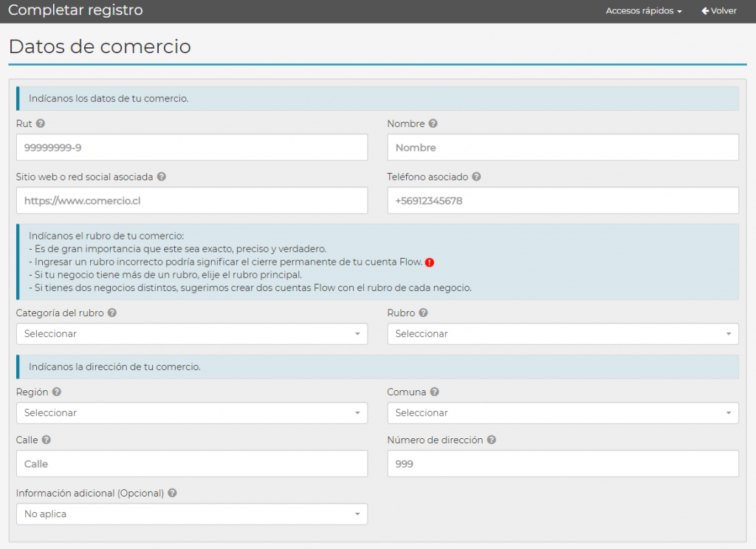Click the Completar registro header title
The image size is (756, 549).
click(76, 10)
